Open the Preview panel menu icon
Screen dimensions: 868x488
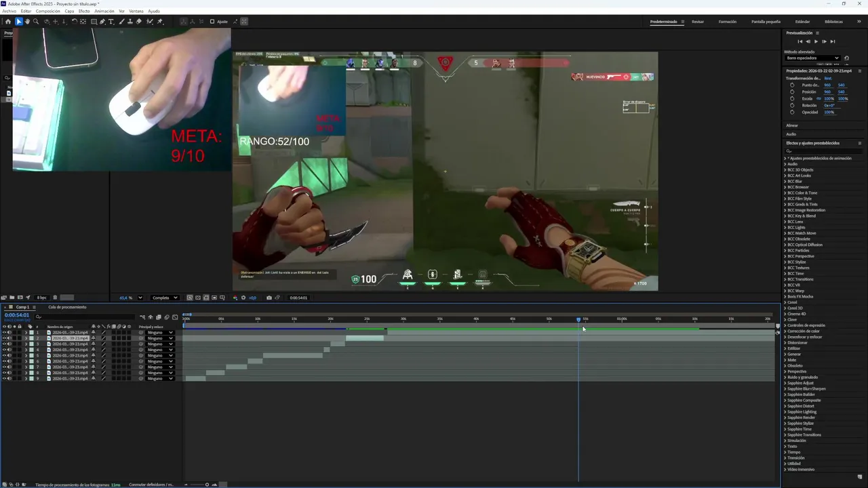(817, 33)
